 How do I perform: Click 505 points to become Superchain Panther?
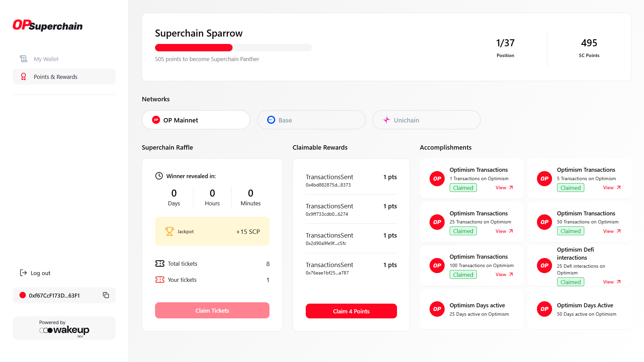coord(207,59)
